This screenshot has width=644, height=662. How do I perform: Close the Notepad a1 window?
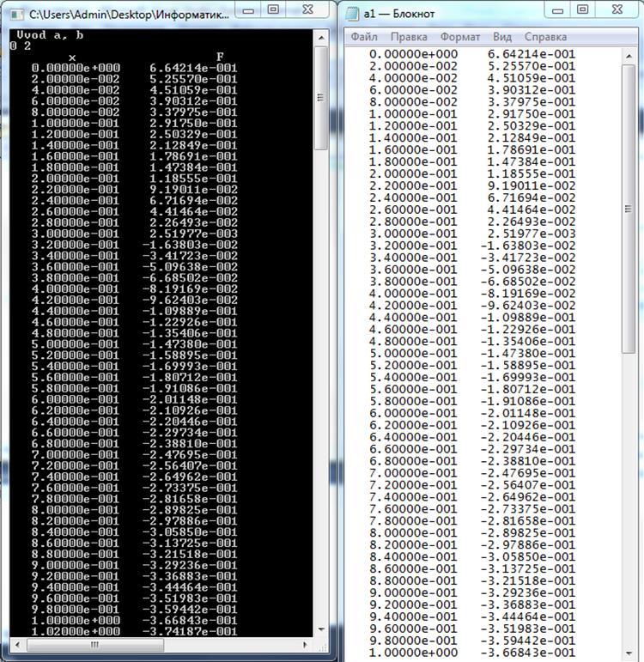[617, 10]
